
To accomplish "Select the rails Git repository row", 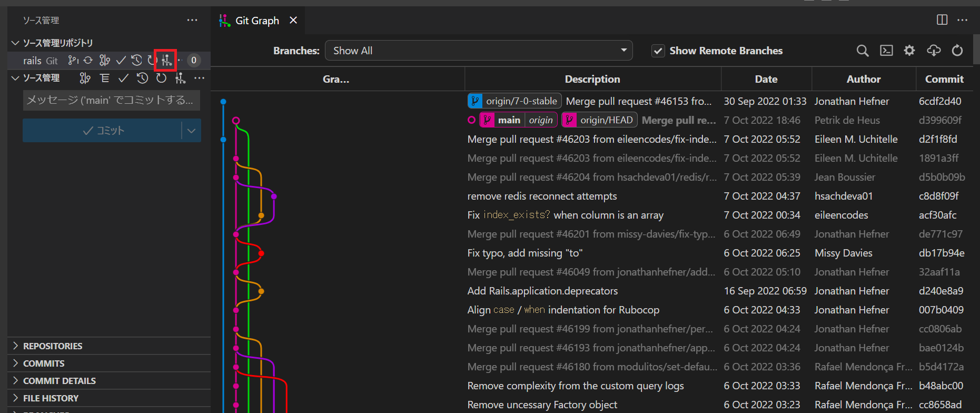I will coord(109,61).
